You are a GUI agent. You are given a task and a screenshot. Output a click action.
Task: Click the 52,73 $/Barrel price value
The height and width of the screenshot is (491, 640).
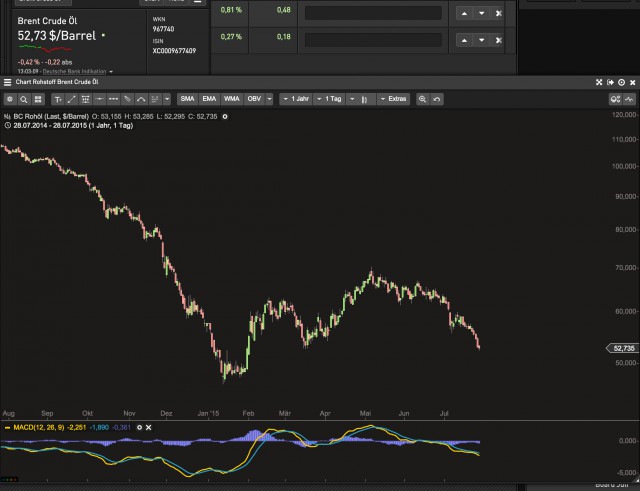point(57,36)
